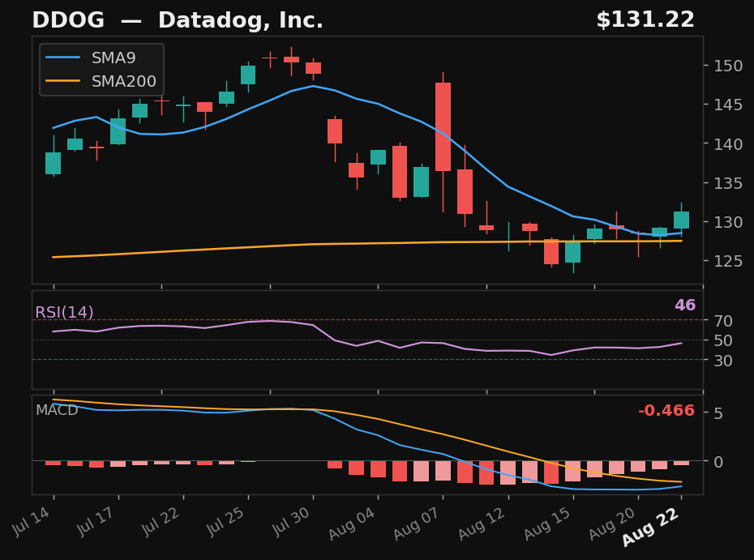This screenshot has width=754, height=560.
Task: Click the Aug 20 date label
Action: 612,523
